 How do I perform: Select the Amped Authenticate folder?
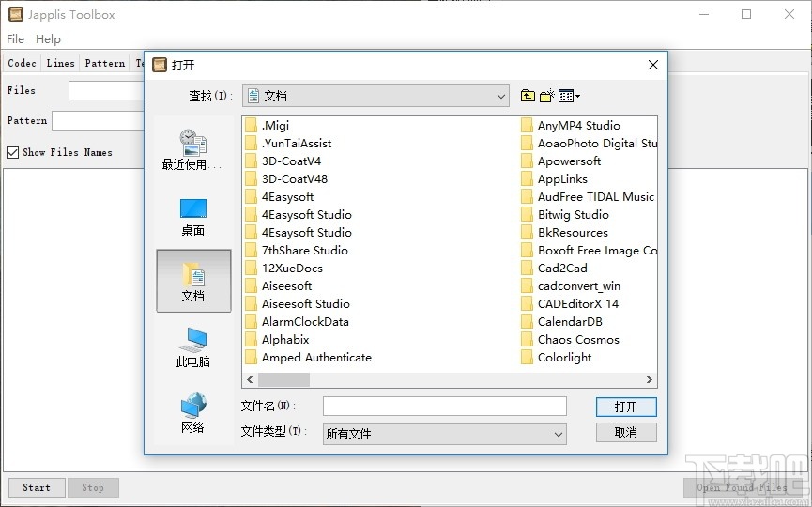(309, 358)
